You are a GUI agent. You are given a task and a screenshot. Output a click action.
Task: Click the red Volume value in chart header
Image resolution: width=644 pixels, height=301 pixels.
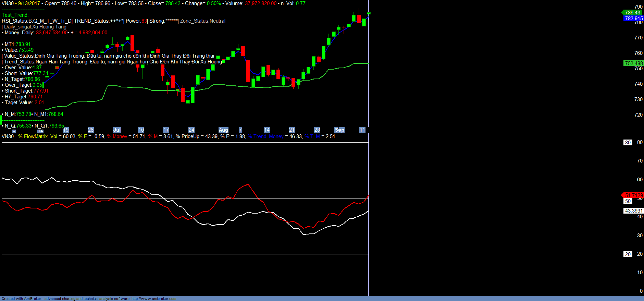[260, 3]
